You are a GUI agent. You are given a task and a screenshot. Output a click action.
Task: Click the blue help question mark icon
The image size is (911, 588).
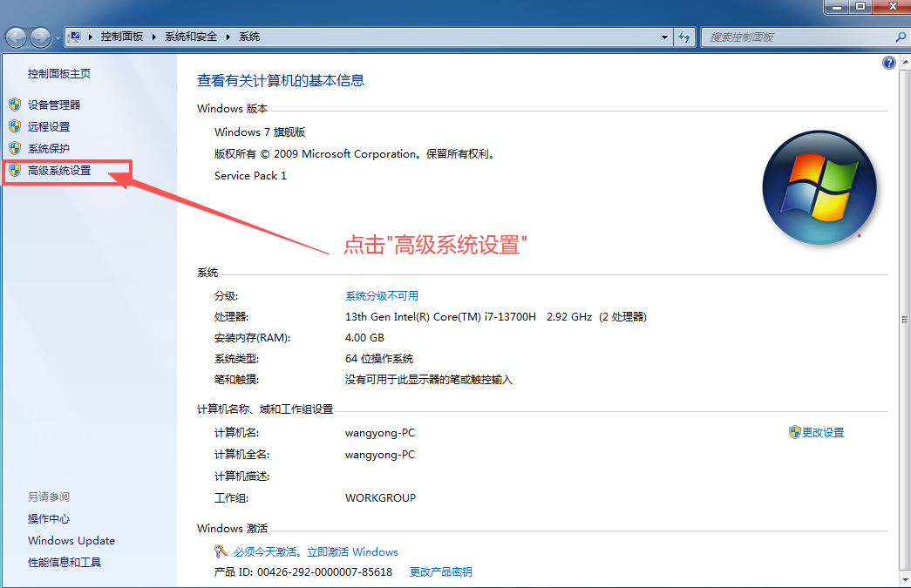pos(888,62)
